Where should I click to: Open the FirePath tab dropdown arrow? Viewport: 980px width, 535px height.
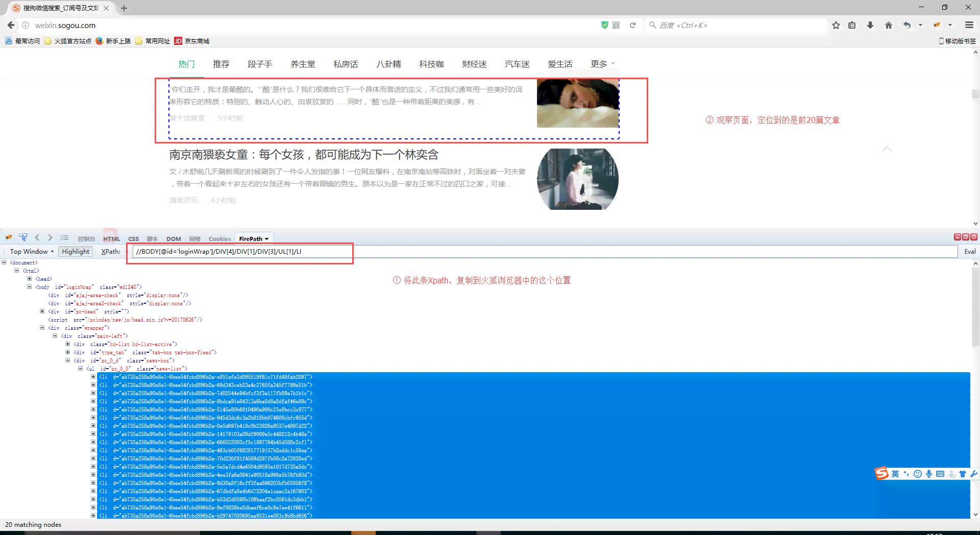pos(266,239)
